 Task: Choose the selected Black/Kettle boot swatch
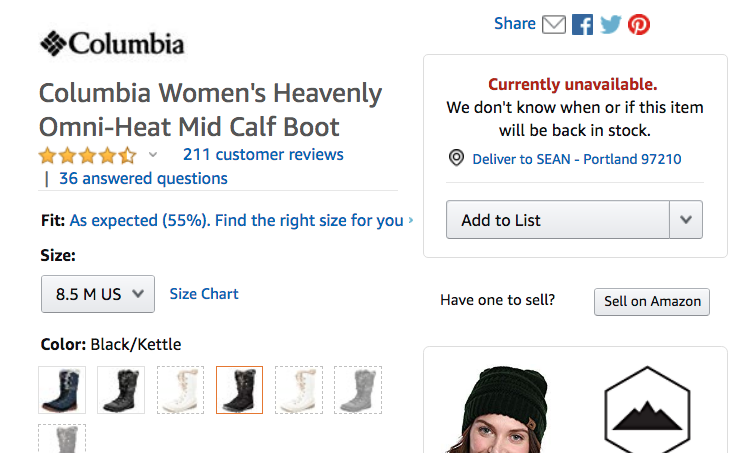coord(240,390)
